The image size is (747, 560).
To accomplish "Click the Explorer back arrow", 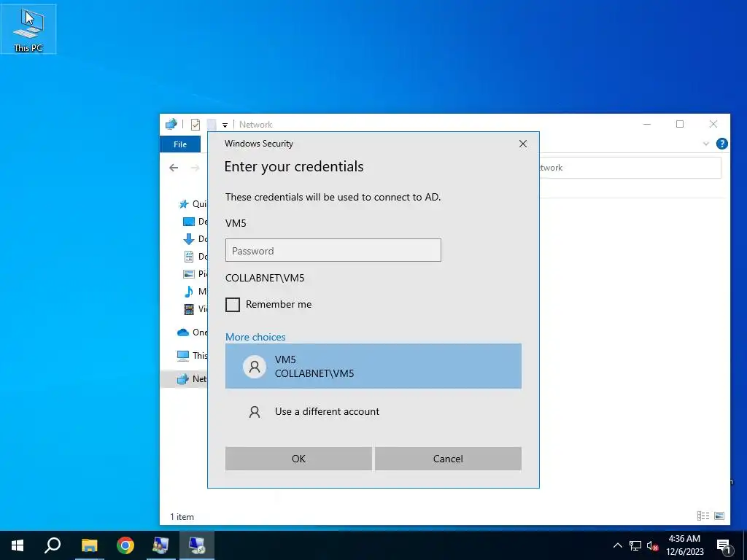I will [x=174, y=168].
